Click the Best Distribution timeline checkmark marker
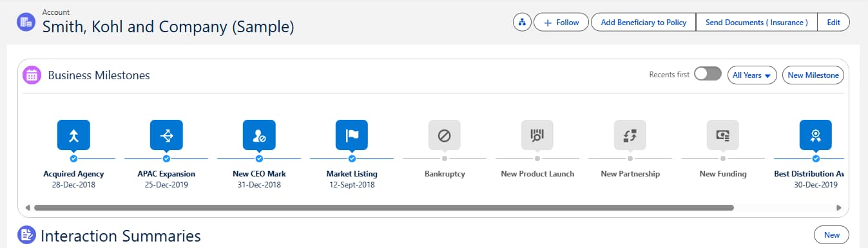 click(x=816, y=158)
